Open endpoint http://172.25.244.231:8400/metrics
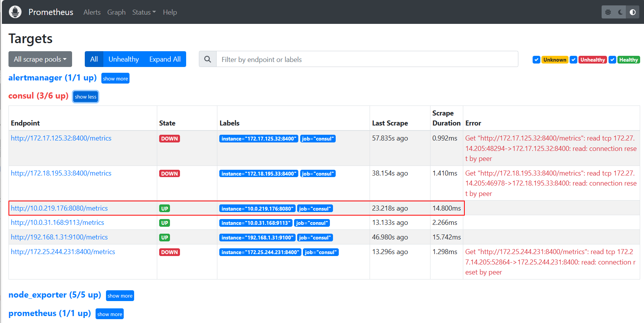Image resolution: width=644 pixels, height=323 pixels. click(63, 252)
